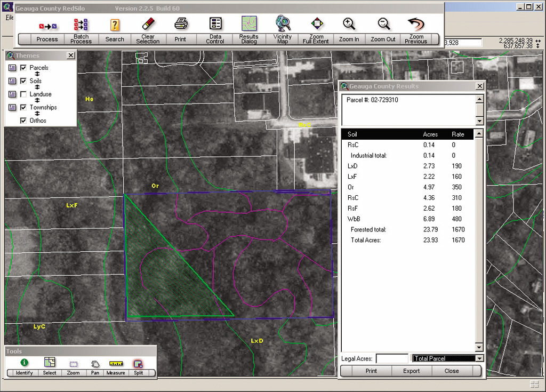The image size is (546, 392).
Task: Activate the Pan hand tool
Action: [95, 364]
